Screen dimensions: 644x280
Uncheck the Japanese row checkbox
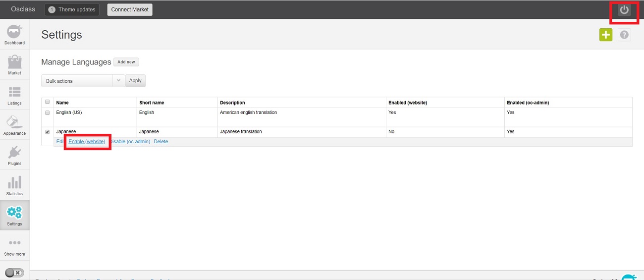pyautogui.click(x=48, y=132)
